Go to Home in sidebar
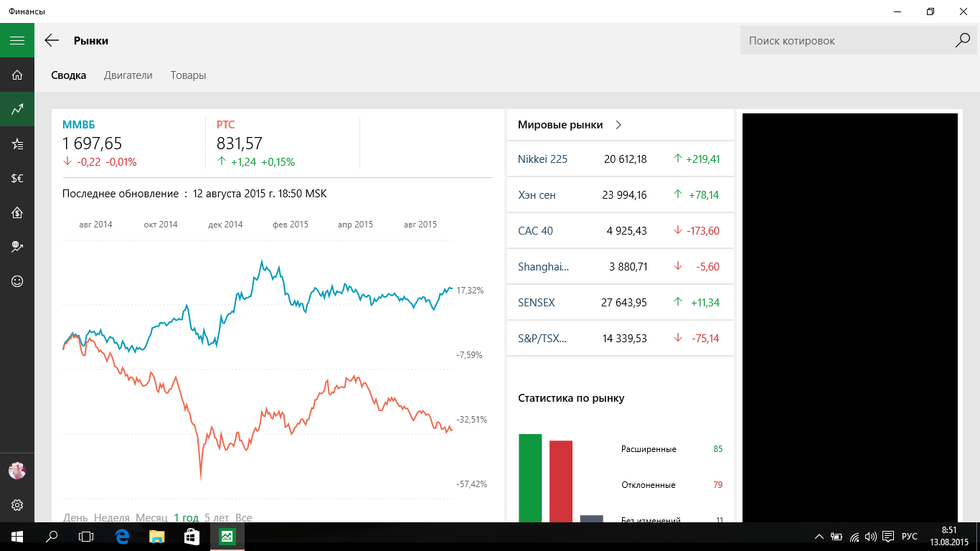This screenshot has width=980, height=551. coord(17,75)
